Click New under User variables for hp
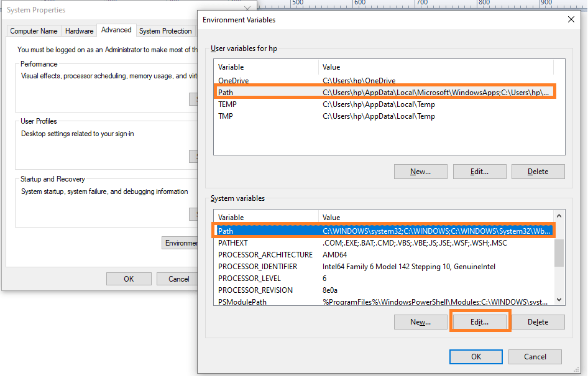The width and height of the screenshot is (588, 378). click(x=420, y=172)
